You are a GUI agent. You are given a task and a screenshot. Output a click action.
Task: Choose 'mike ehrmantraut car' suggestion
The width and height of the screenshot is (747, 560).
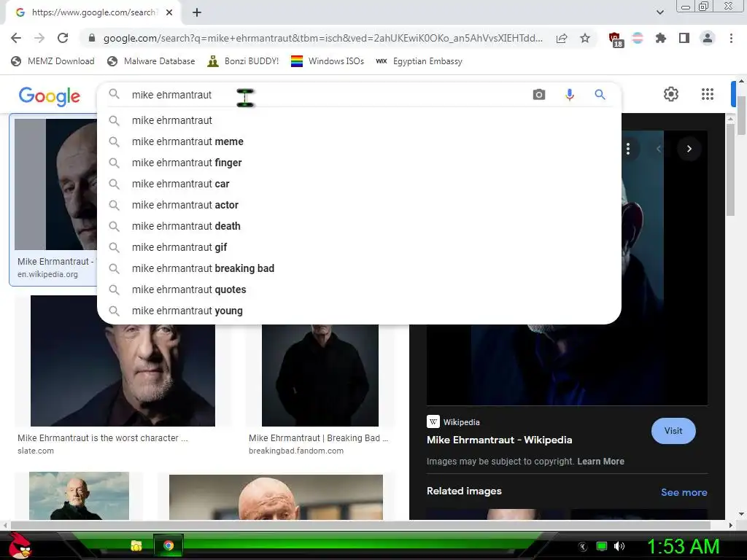(x=359, y=184)
